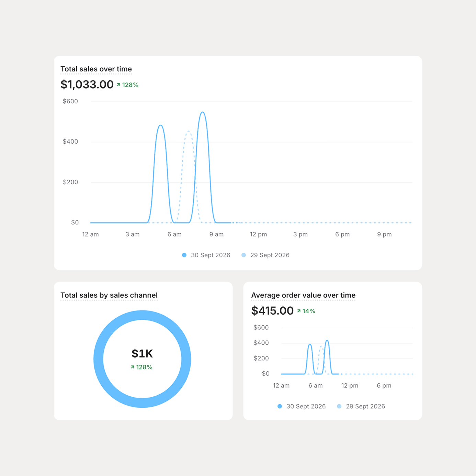The height and width of the screenshot is (476, 476).
Task: Open the Total sales over time report title
Action: click(96, 69)
